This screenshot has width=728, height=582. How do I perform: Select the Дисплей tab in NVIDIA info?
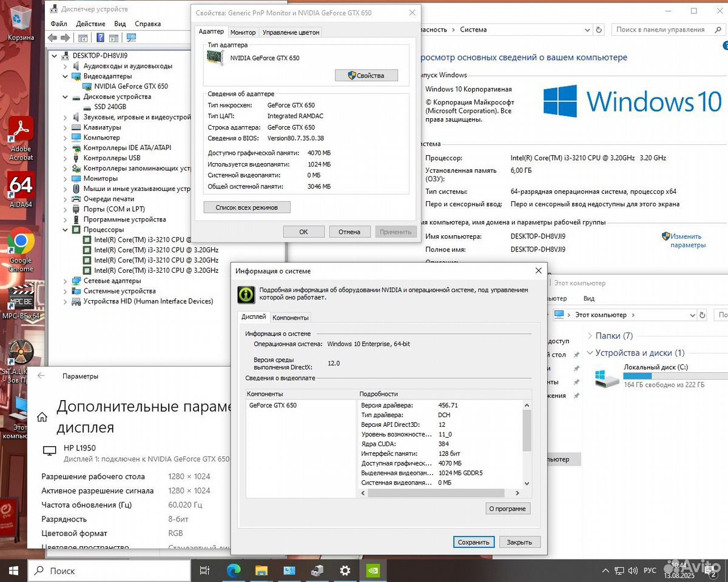(254, 316)
